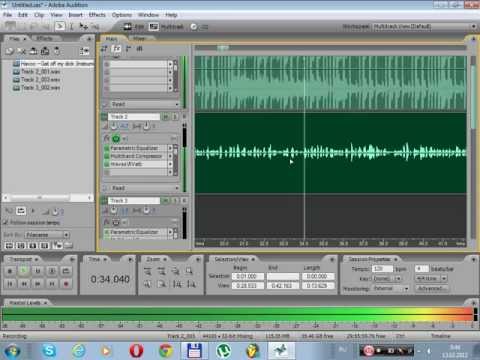The image size is (480, 360).
Task: Show Sends controls in Main panel
Action: [128, 49]
